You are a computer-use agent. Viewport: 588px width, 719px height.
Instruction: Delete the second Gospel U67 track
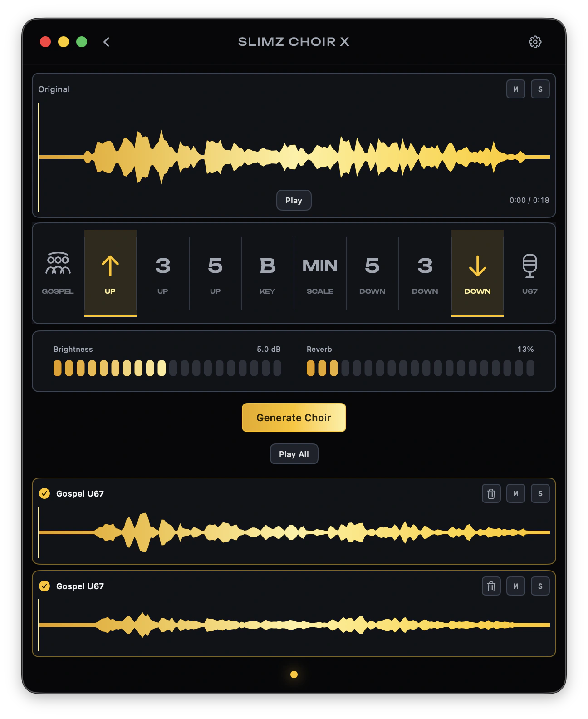coord(491,586)
